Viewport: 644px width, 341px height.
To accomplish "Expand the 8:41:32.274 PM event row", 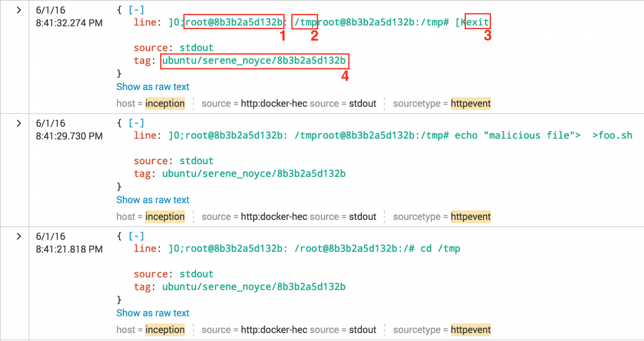I will [19, 10].
